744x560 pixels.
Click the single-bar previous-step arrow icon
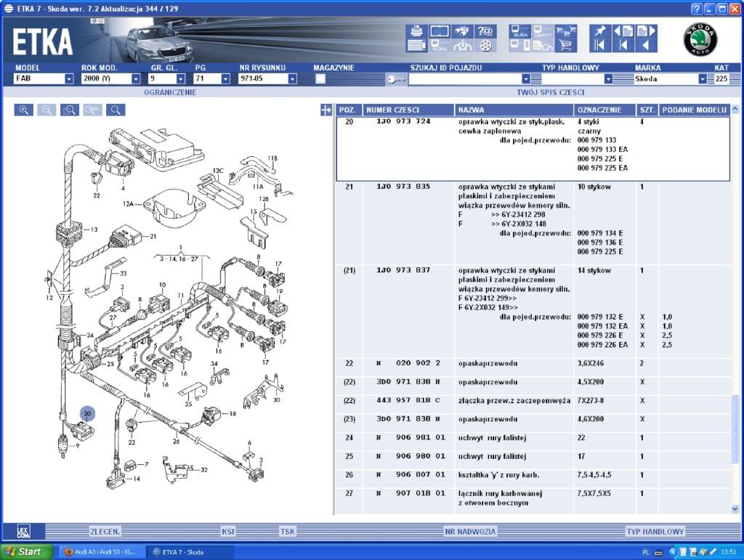click(x=623, y=46)
